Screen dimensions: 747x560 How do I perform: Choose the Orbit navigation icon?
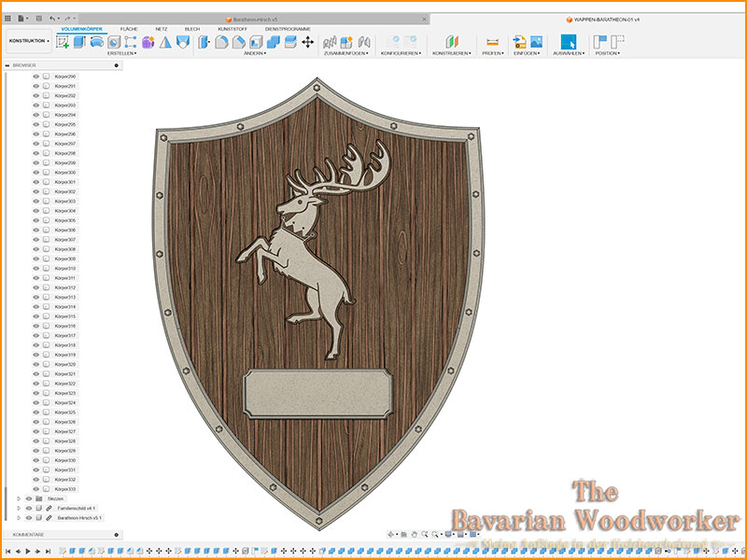[x=390, y=534]
